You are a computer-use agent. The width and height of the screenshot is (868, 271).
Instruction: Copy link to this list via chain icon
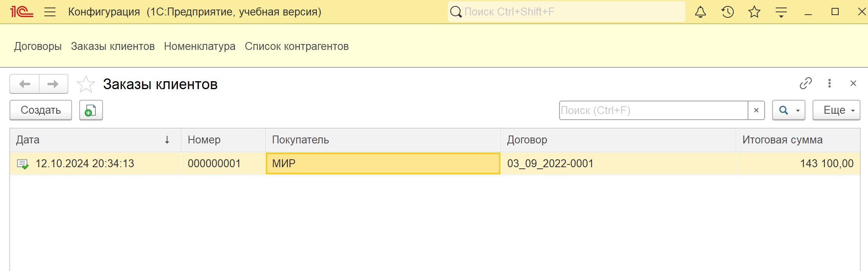click(x=806, y=83)
